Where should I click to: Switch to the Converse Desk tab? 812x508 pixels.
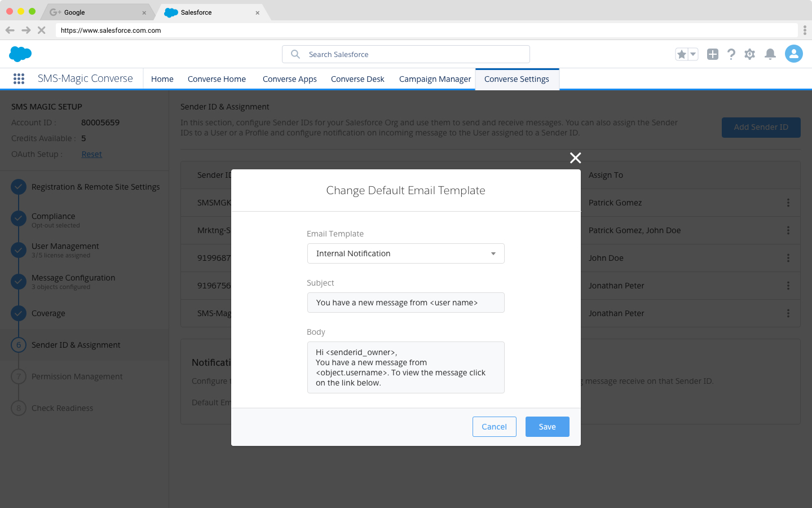(358, 79)
